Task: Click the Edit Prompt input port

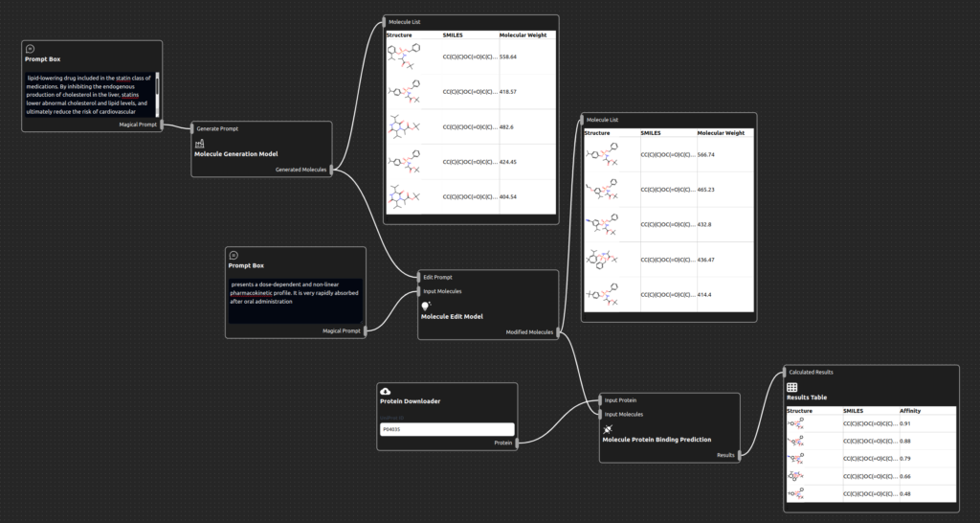Action: pyautogui.click(x=418, y=277)
